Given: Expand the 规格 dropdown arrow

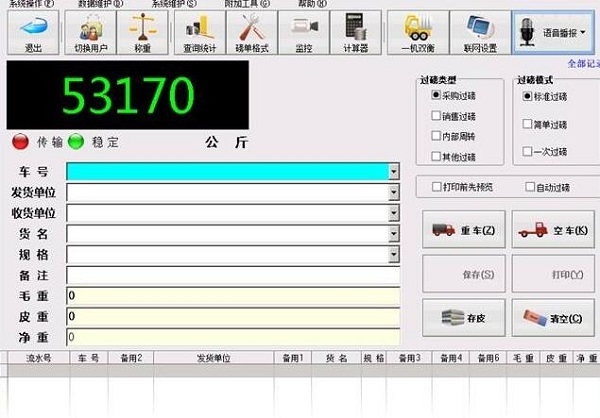Looking at the screenshot, I should point(394,254).
